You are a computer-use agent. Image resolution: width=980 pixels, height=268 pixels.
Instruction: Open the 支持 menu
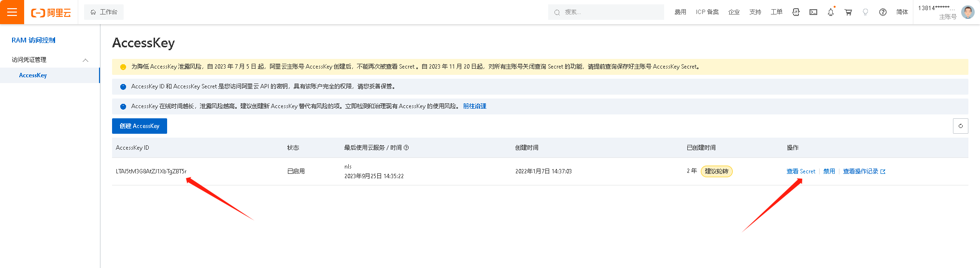(x=755, y=12)
